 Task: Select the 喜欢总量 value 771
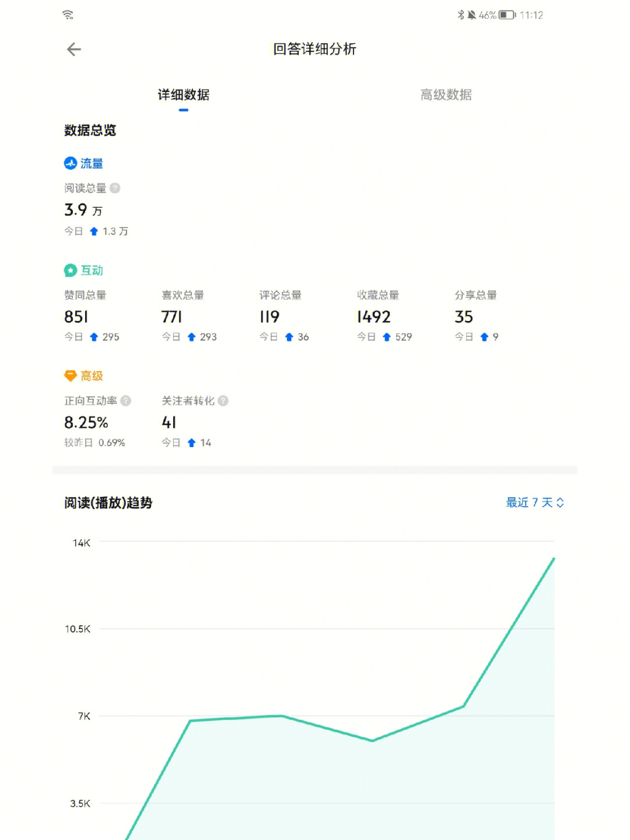(172, 317)
